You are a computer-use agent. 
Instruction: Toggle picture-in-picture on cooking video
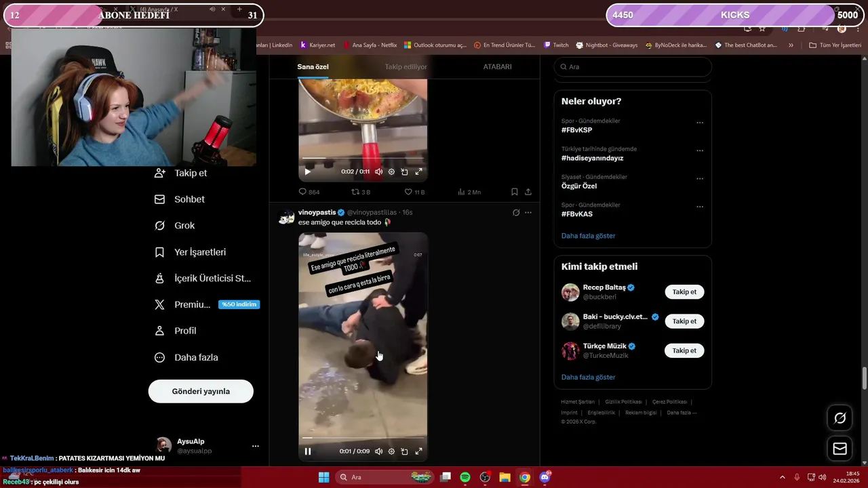tap(404, 171)
